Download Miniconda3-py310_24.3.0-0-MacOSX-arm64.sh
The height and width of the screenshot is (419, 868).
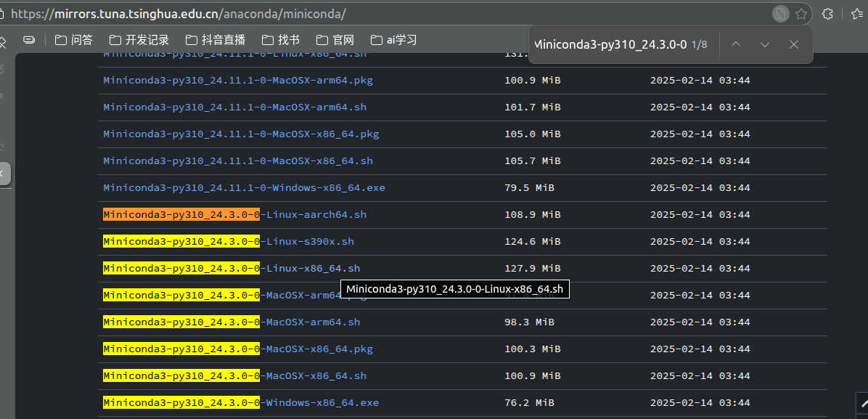[232, 322]
